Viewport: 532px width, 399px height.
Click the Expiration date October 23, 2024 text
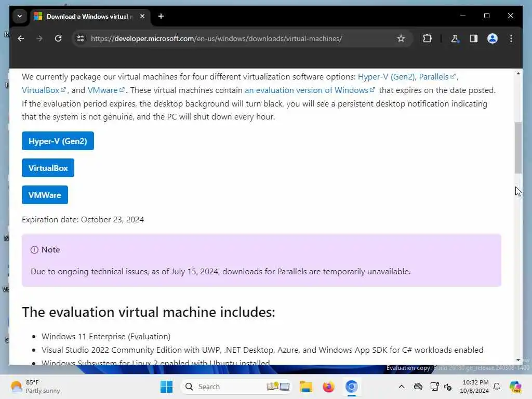click(x=83, y=220)
